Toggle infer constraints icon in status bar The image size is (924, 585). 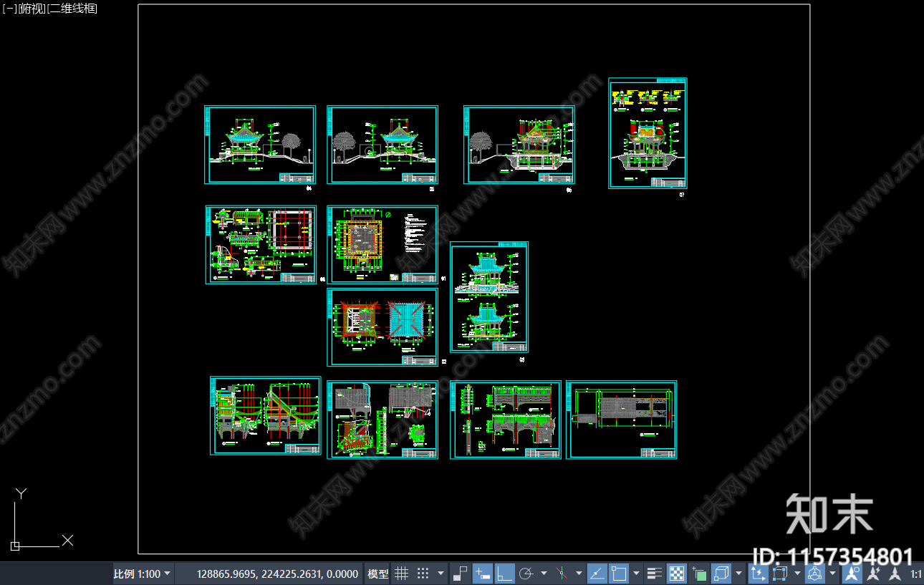tap(461, 574)
